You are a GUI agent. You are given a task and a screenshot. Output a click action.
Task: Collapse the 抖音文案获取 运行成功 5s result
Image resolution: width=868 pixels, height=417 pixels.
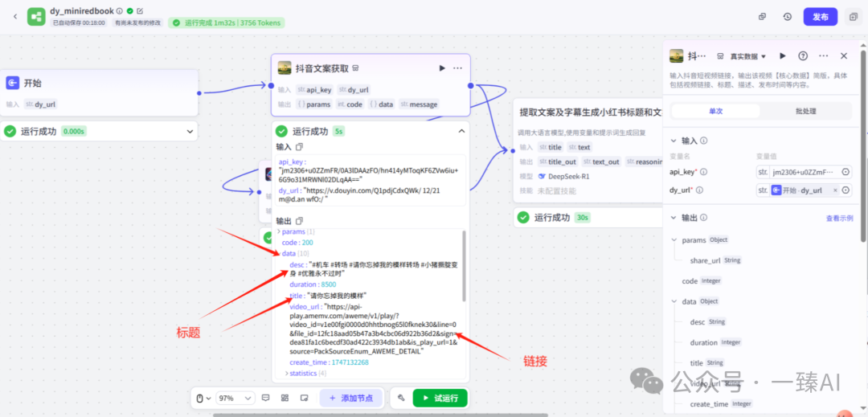pos(461,131)
